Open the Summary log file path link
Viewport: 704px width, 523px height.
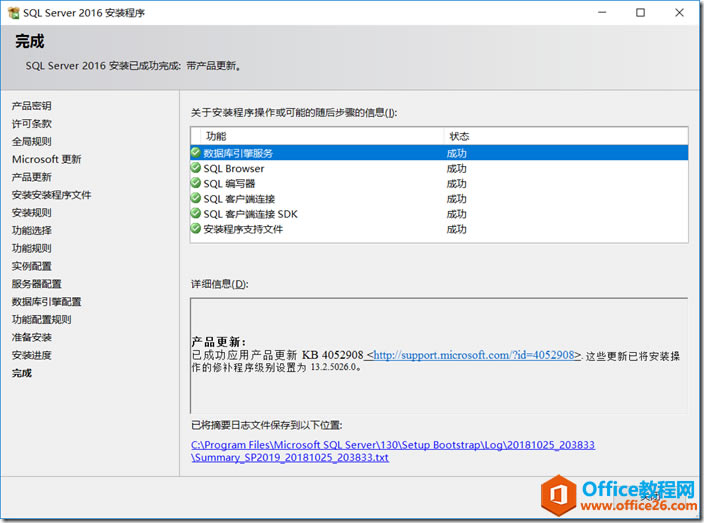(x=393, y=451)
